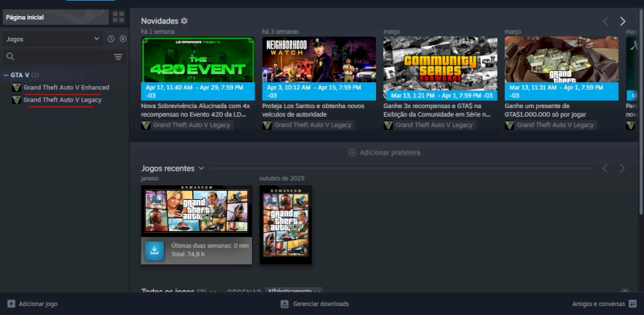Click game tag under 420 Event news
This screenshot has height=315, width=644.
coord(188,125)
